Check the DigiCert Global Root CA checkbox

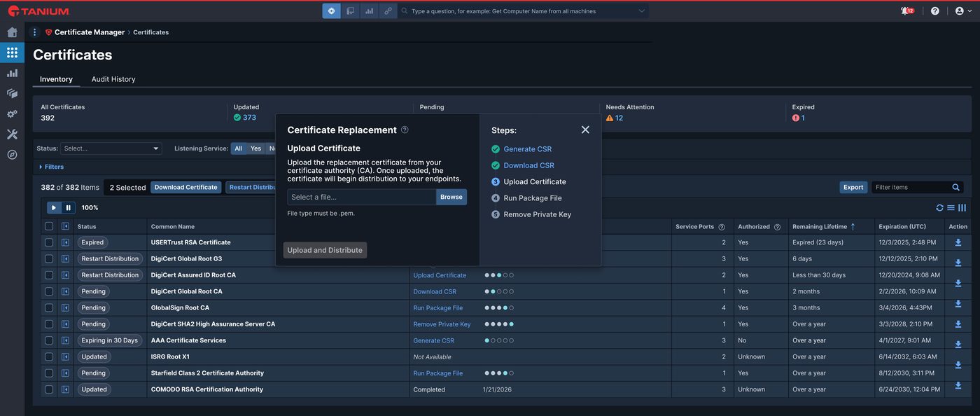(49, 291)
